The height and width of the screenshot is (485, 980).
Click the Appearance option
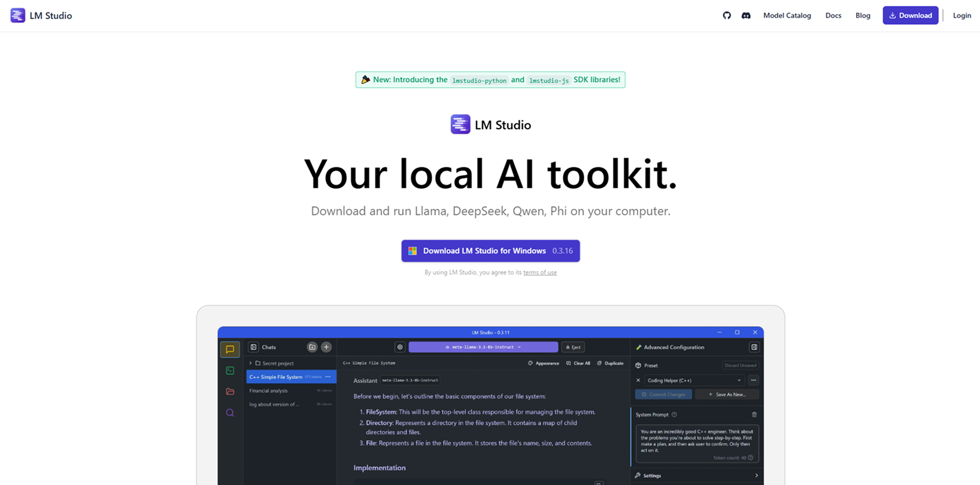[x=543, y=363]
